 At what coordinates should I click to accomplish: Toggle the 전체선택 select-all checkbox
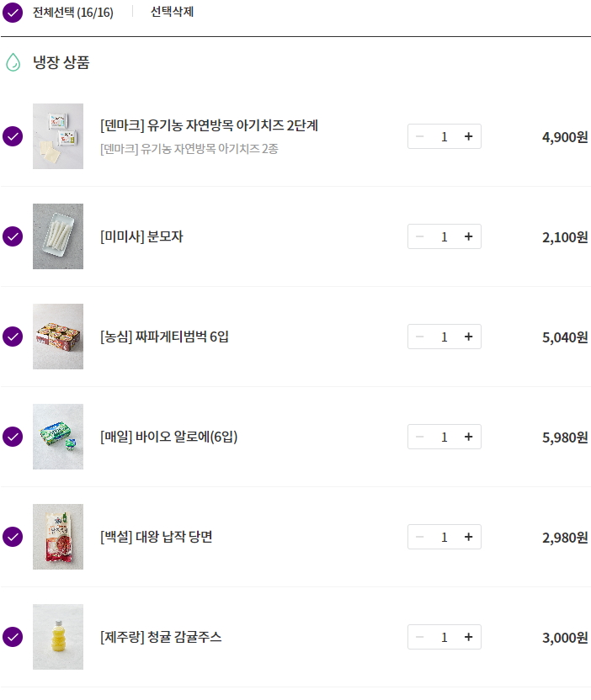[x=13, y=13]
